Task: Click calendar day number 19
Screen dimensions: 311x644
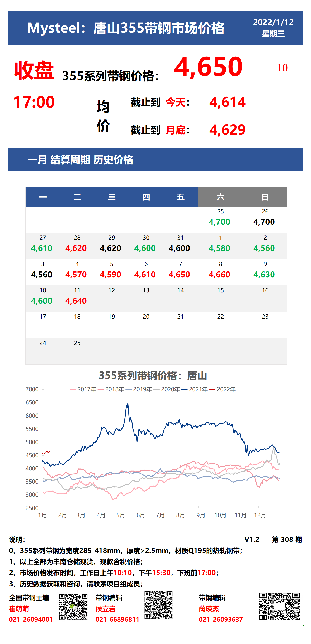Action: 112,317
